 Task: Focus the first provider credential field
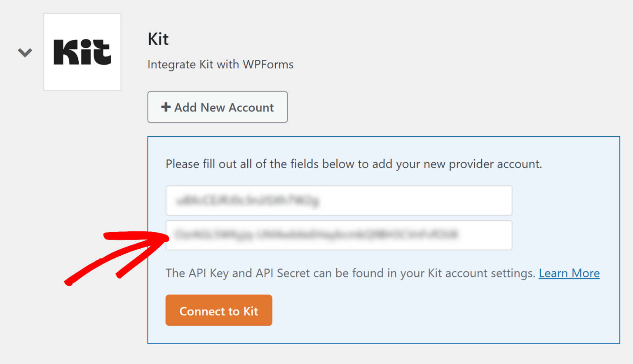pyautogui.click(x=339, y=201)
